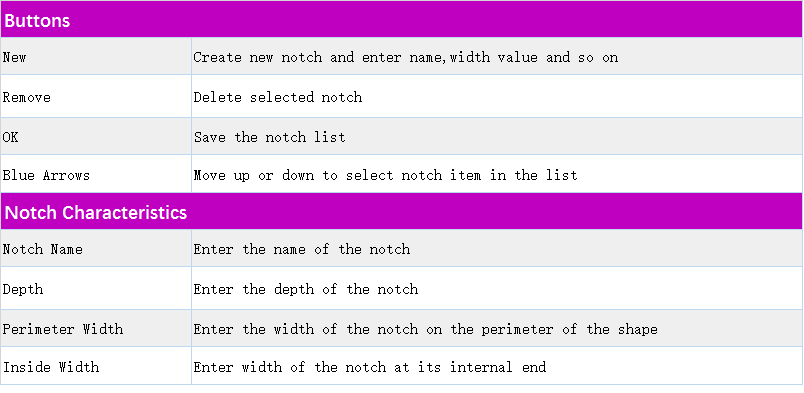Select the 'Save the notch list' text
Viewport: 804px width, 393px height.
pyautogui.click(x=270, y=137)
